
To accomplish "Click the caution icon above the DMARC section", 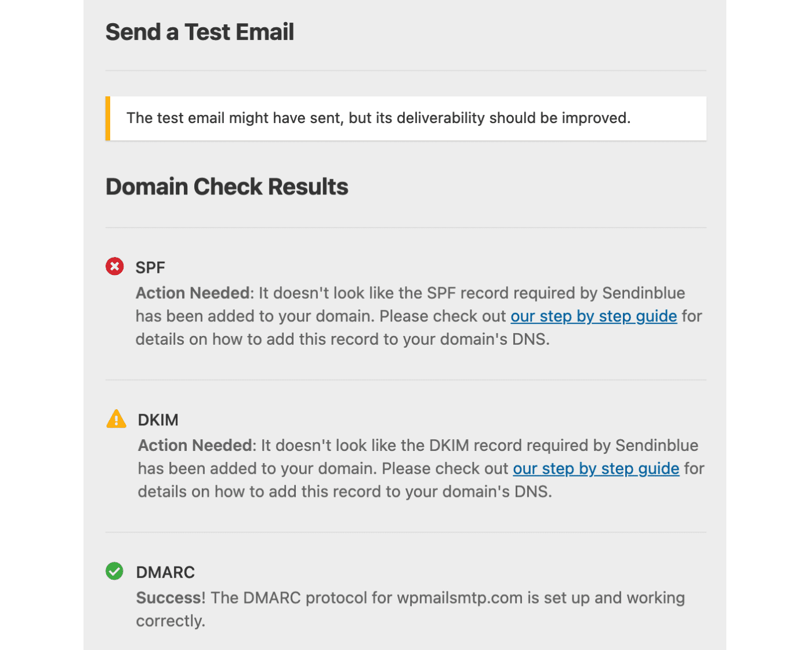I will pos(116,419).
